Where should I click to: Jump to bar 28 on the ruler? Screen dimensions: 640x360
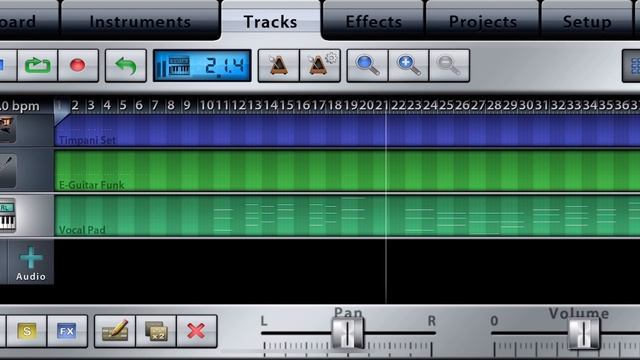[493, 106]
